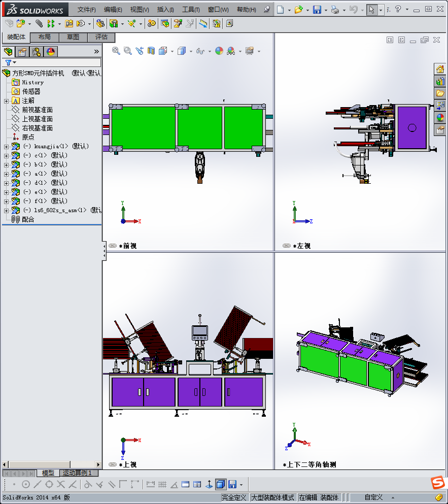Click the Zoom to area icon
448x504 pixels.
[127, 51]
